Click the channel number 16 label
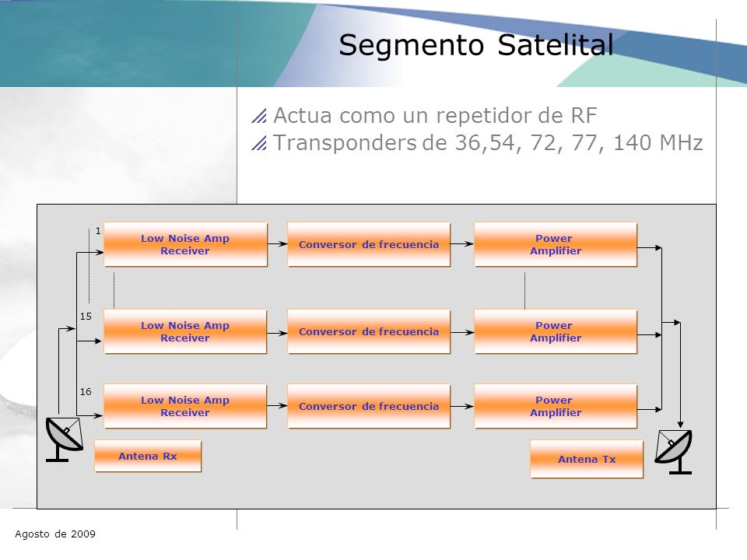The width and height of the screenshot is (747, 560). tap(86, 391)
